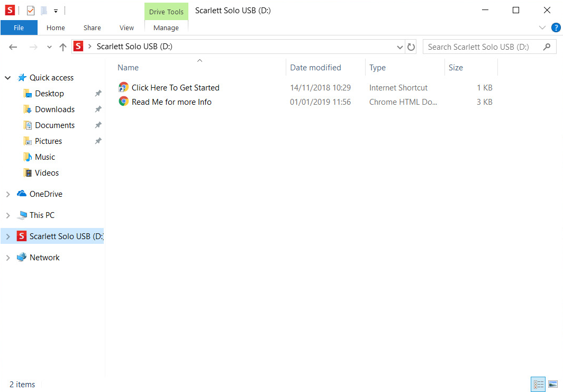Click the Scarlett S icon in title bar
563x392 pixels.
coord(10,11)
